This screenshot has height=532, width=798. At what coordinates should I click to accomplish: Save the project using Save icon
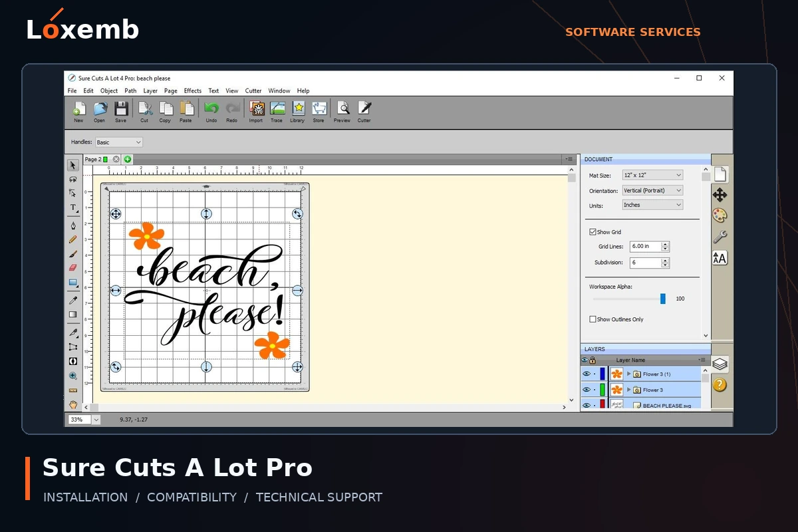coord(120,108)
